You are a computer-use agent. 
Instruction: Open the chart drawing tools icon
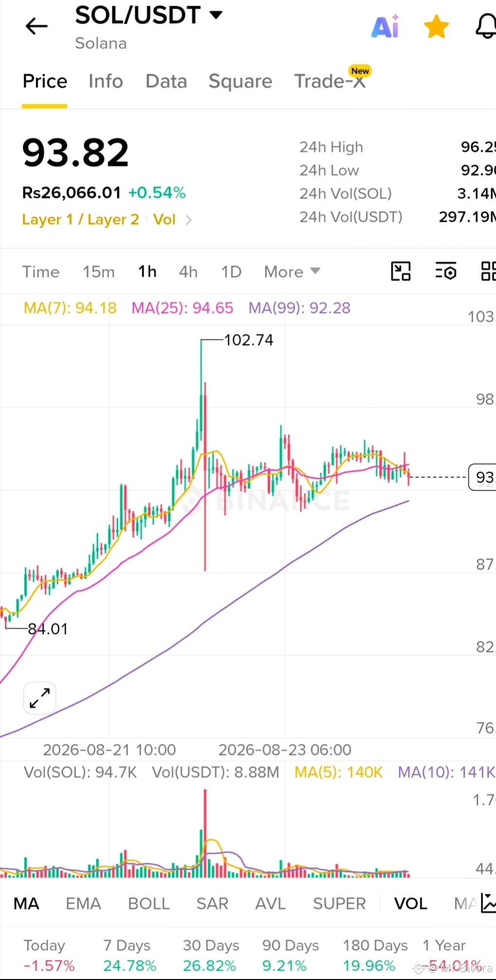point(401,271)
